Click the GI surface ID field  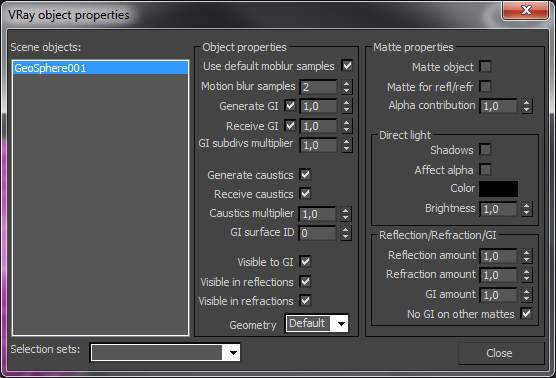(x=317, y=233)
